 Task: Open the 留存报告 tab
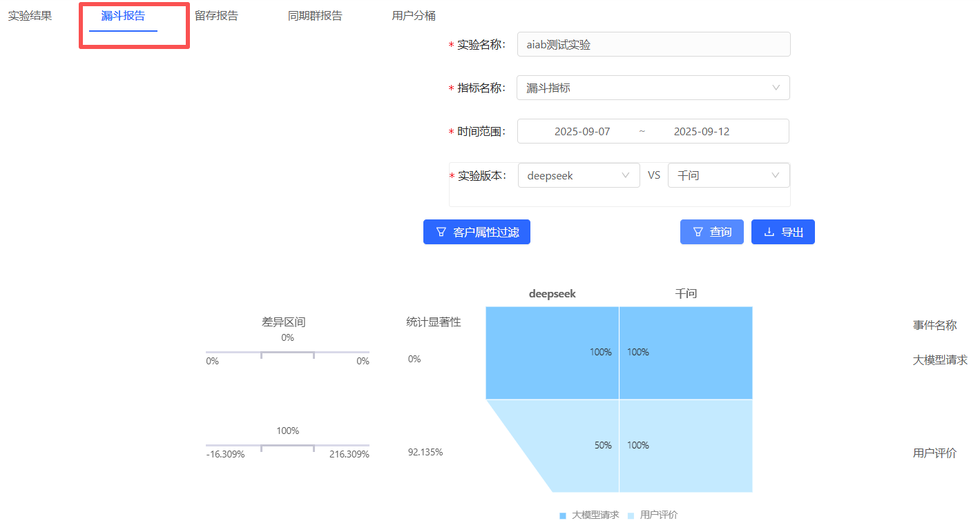[216, 16]
